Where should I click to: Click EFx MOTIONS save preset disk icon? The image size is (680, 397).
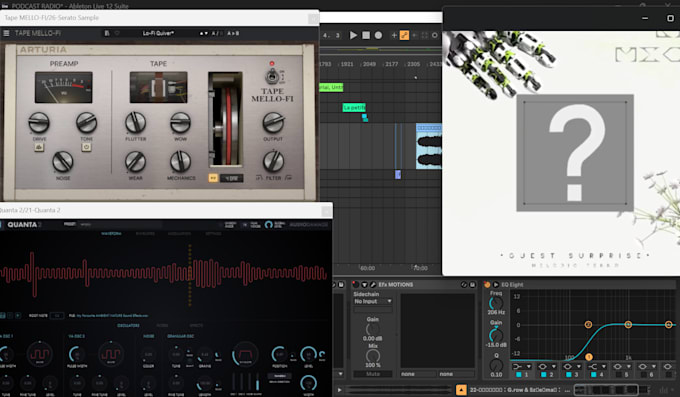click(472, 285)
